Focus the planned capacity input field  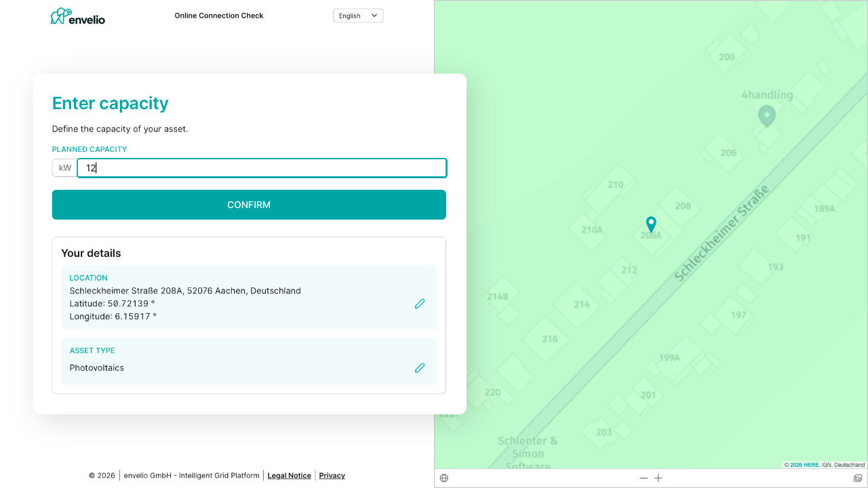click(x=262, y=168)
